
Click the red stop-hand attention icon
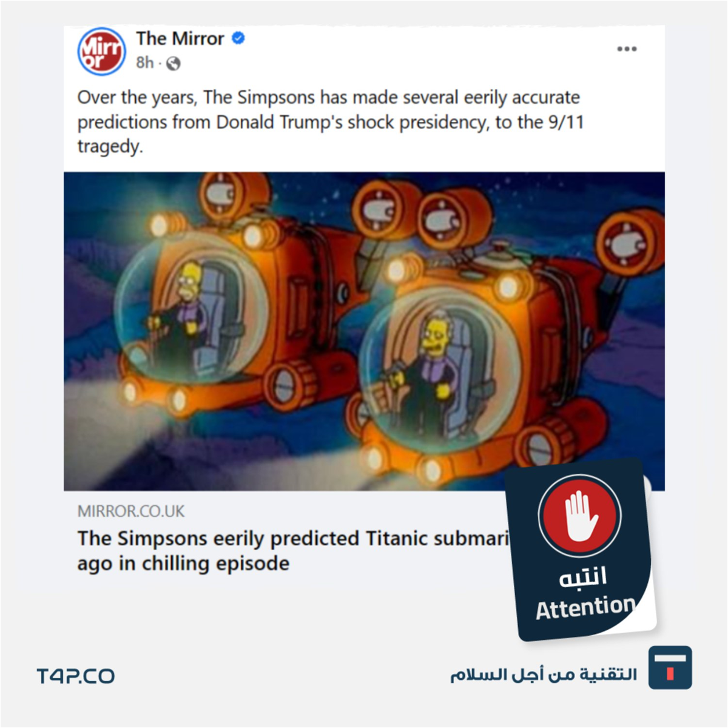579,515
